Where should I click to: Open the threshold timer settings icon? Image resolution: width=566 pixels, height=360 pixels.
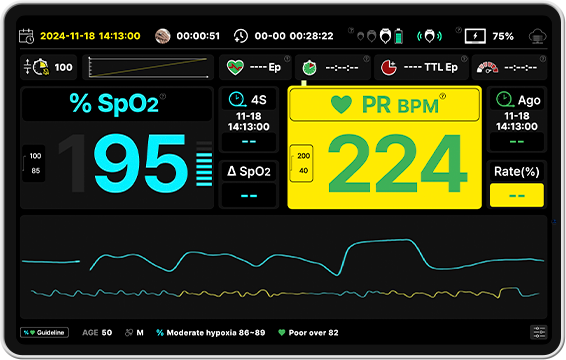click(36, 67)
